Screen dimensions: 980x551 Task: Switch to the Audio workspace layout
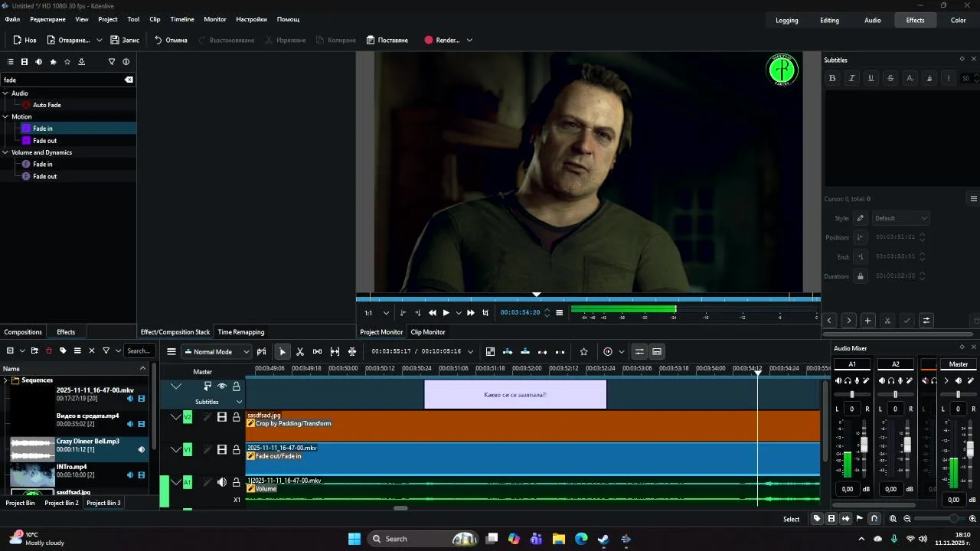point(872,21)
